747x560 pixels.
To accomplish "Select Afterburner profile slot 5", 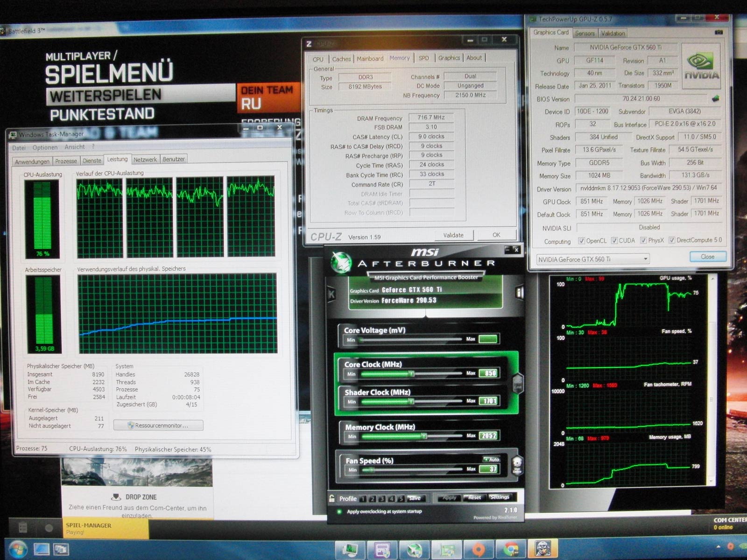I will pyautogui.click(x=400, y=498).
